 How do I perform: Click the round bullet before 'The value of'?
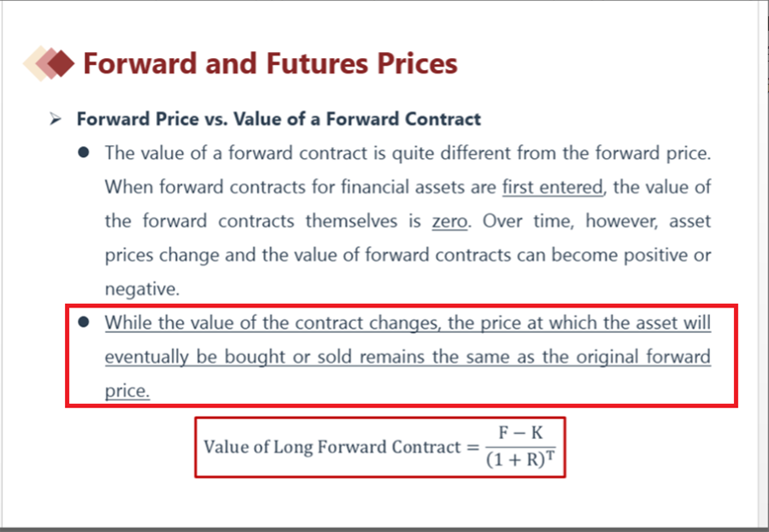(84, 153)
